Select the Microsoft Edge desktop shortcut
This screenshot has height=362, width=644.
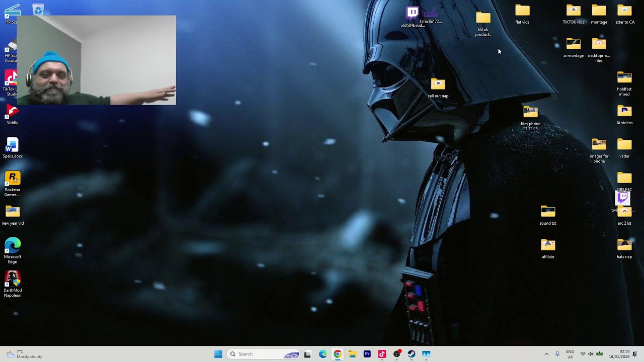(13, 250)
